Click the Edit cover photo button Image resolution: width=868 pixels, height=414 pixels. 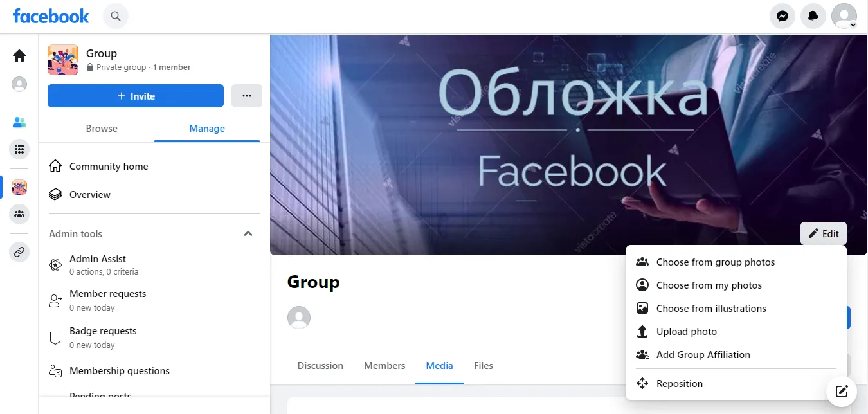tap(824, 233)
